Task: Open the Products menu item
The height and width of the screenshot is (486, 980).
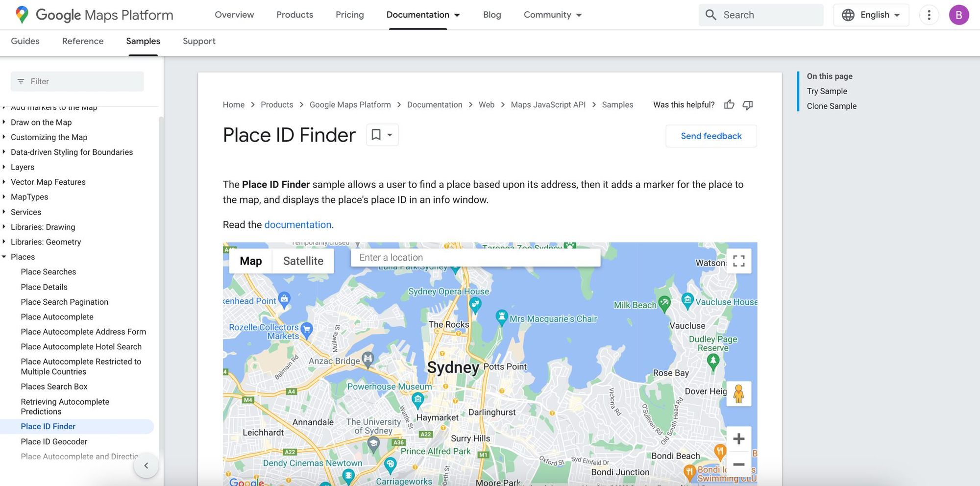Action: 294,15
